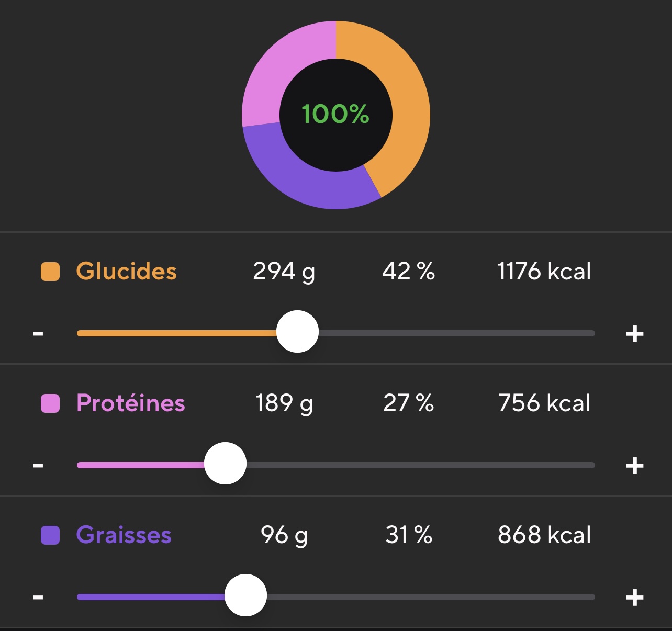Click the Glucides slider handle

point(297,332)
